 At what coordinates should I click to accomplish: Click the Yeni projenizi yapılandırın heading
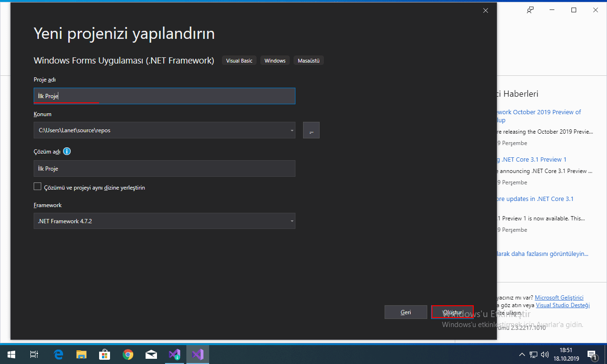(x=124, y=34)
